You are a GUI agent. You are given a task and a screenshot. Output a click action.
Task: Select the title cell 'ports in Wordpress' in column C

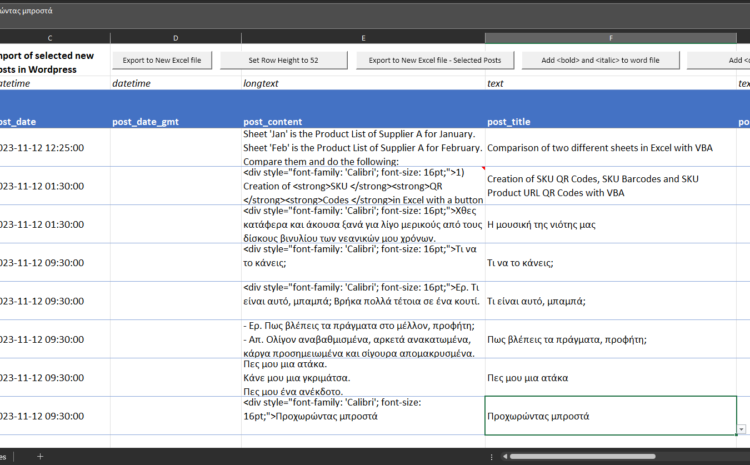(55, 60)
